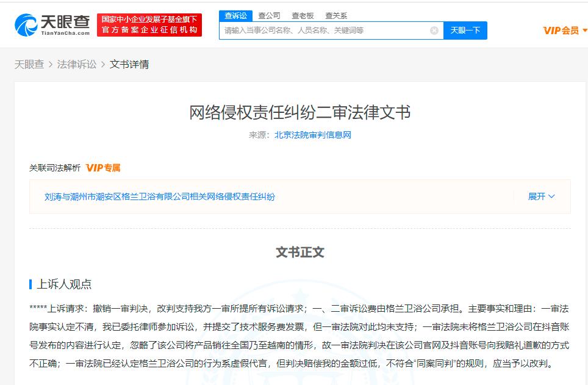Click the 文书正文 section heading
This screenshot has height=385, width=588.
point(300,252)
